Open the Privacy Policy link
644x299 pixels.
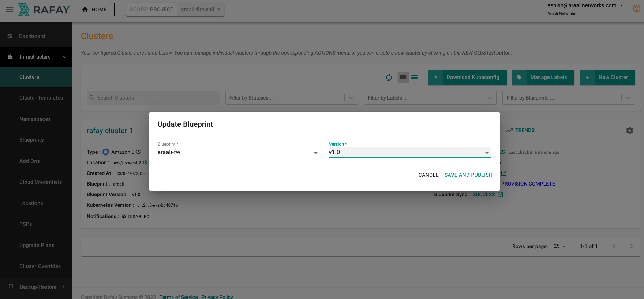click(217, 297)
